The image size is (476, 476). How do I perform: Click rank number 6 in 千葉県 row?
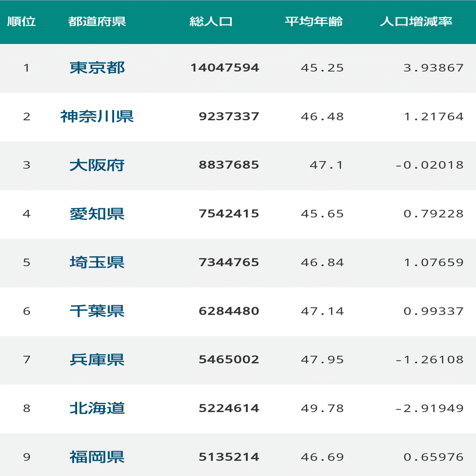(27, 311)
